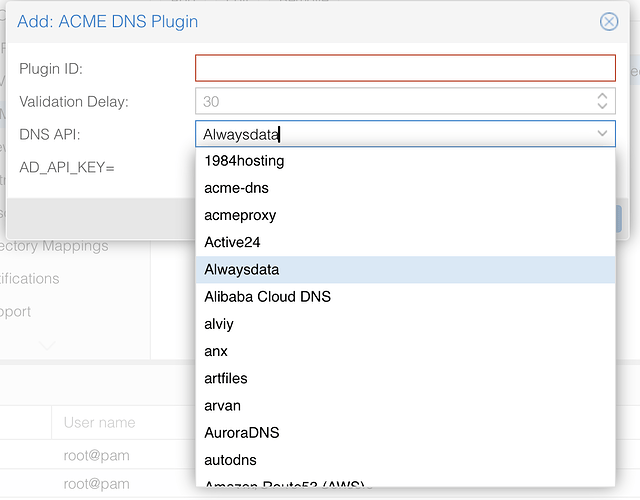Choose Alibaba Cloud DNS
The height and width of the screenshot is (500, 640).
tap(405, 297)
